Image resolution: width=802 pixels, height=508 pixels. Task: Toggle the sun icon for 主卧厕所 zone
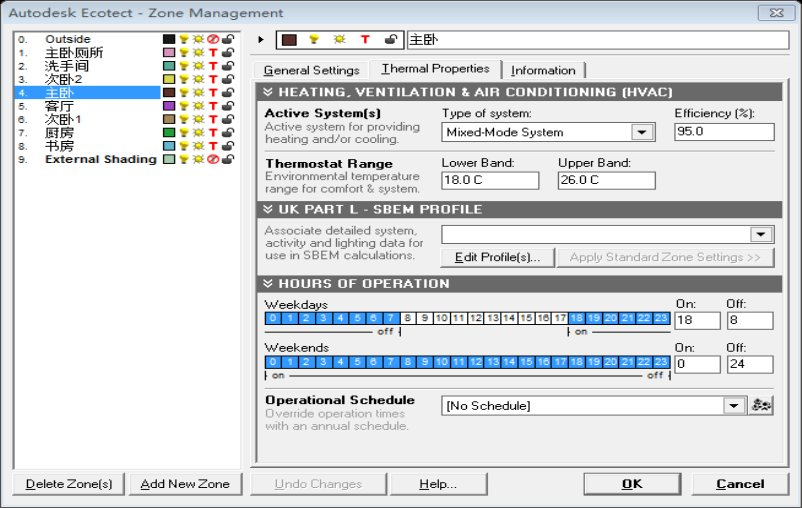click(x=198, y=53)
